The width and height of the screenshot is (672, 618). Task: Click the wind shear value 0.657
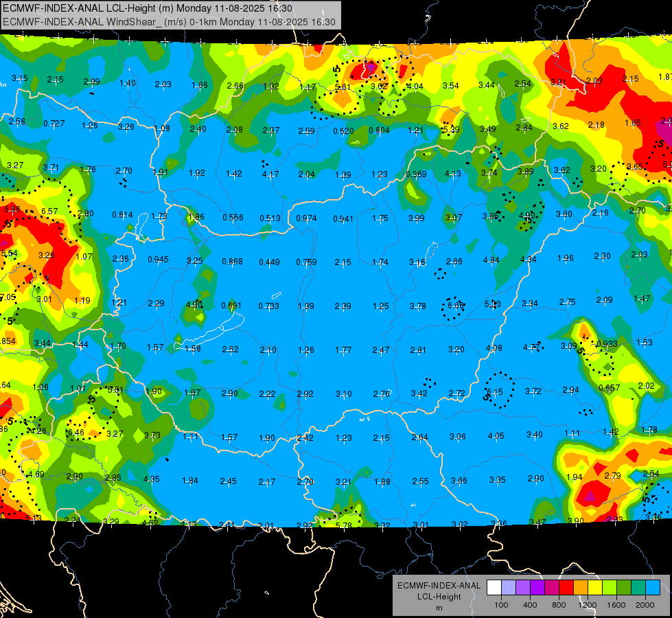(609, 388)
